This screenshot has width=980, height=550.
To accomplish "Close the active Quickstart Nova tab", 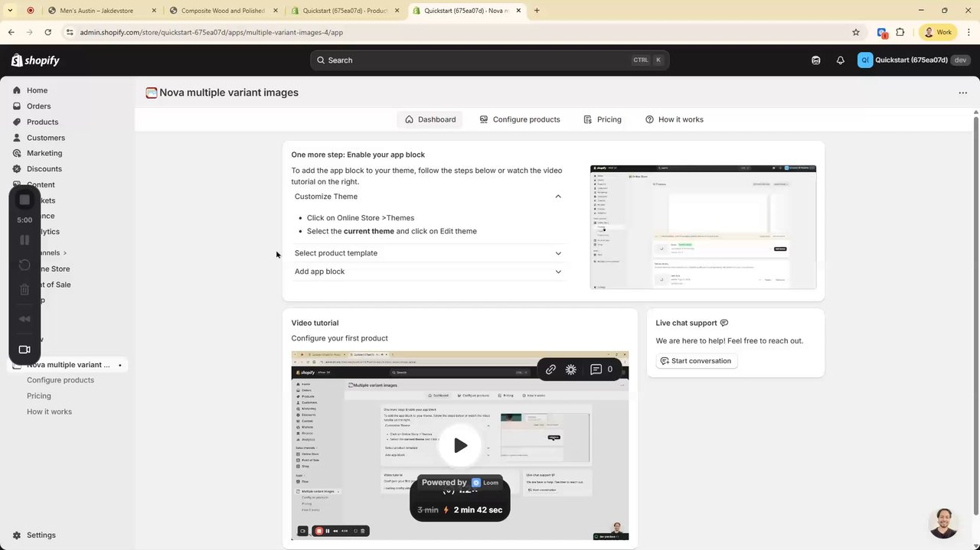I will tap(518, 11).
